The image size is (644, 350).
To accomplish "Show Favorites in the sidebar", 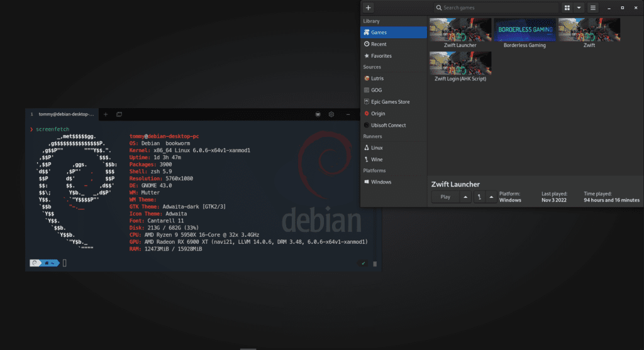I will pyautogui.click(x=381, y=56).
